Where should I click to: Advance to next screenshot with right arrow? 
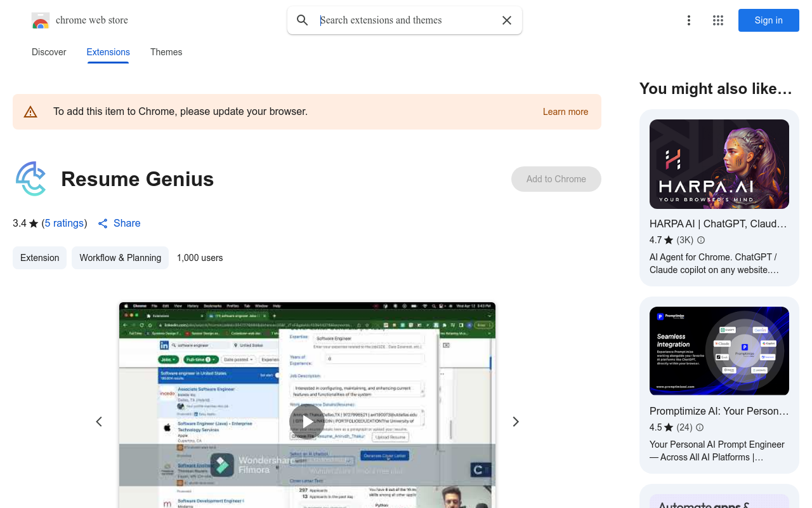[x=516, y=422]
